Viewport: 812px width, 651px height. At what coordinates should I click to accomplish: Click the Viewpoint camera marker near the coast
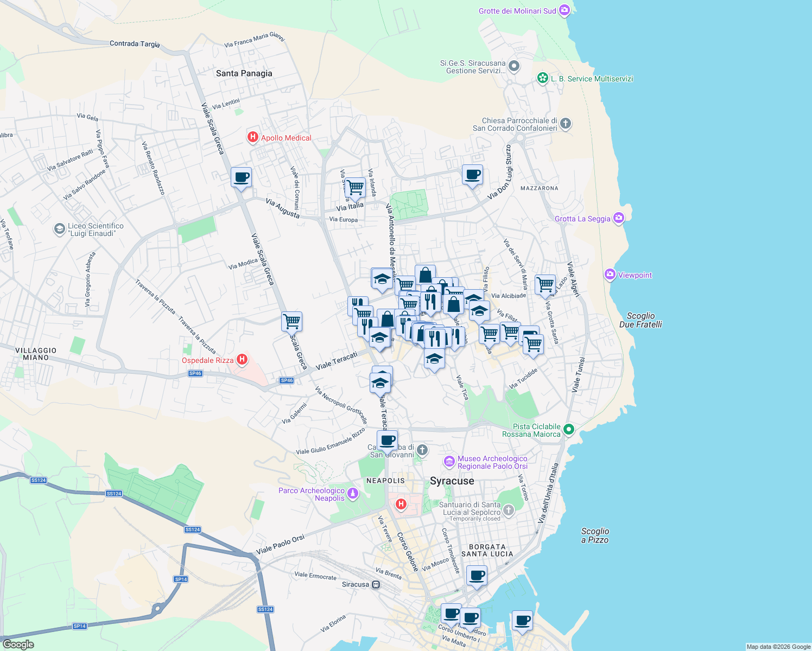[610, 275]
